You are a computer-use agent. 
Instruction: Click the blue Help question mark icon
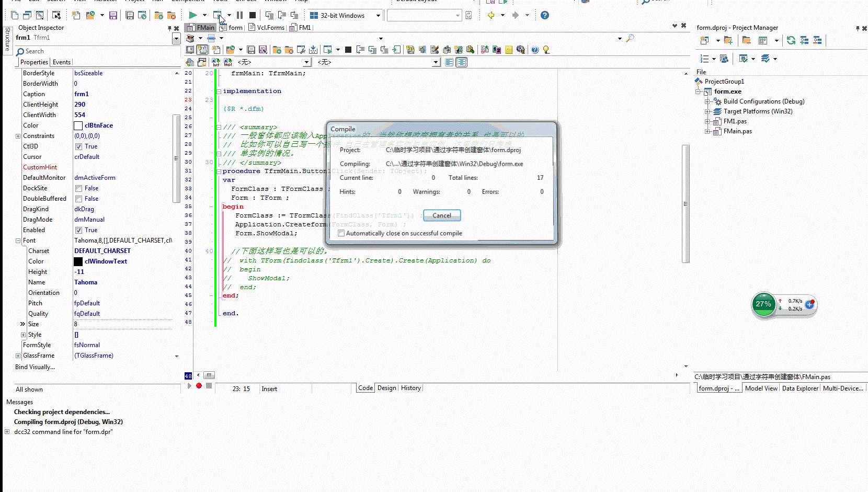click(545, 15)
